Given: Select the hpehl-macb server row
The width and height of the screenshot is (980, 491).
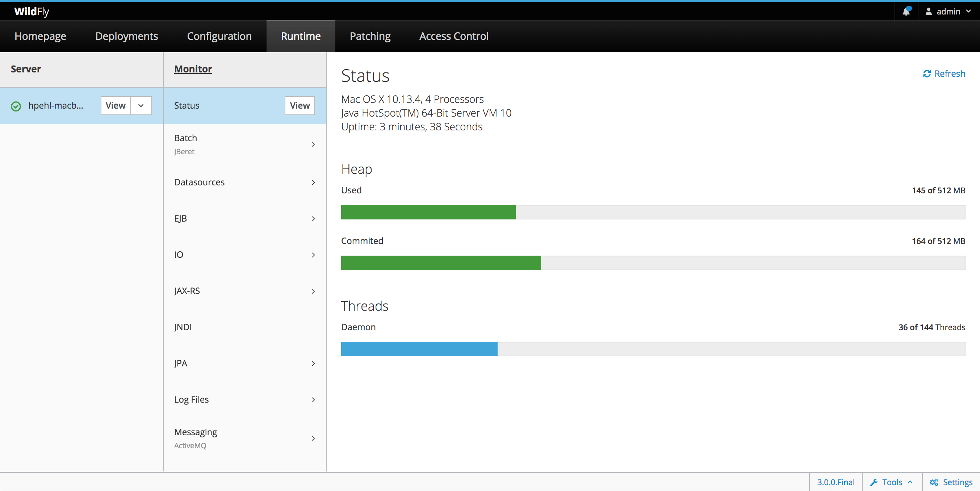Looking at the screenshot, I should pos(81,106).
